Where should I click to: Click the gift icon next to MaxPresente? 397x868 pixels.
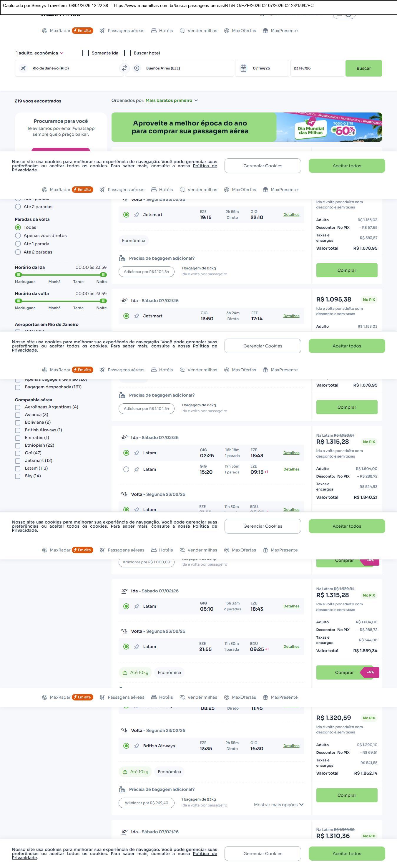coord(265,31)
